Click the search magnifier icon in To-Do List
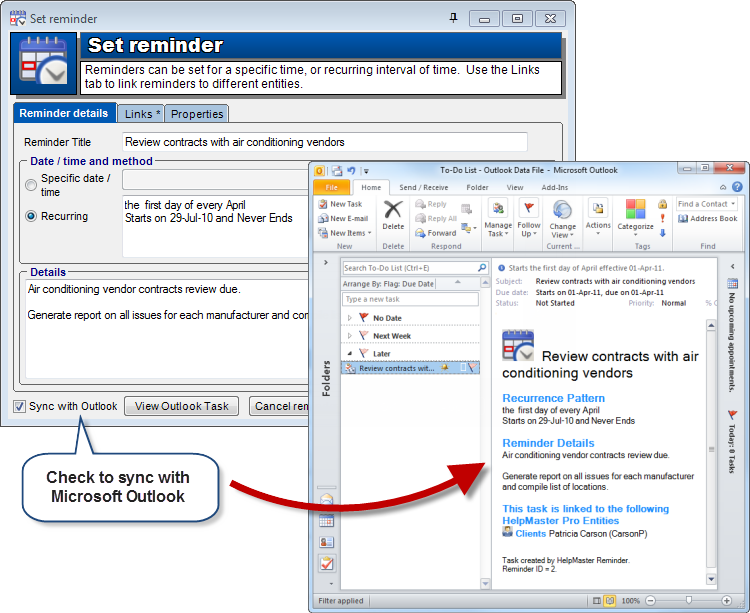 pyautogui.click(x=482, y=268)
